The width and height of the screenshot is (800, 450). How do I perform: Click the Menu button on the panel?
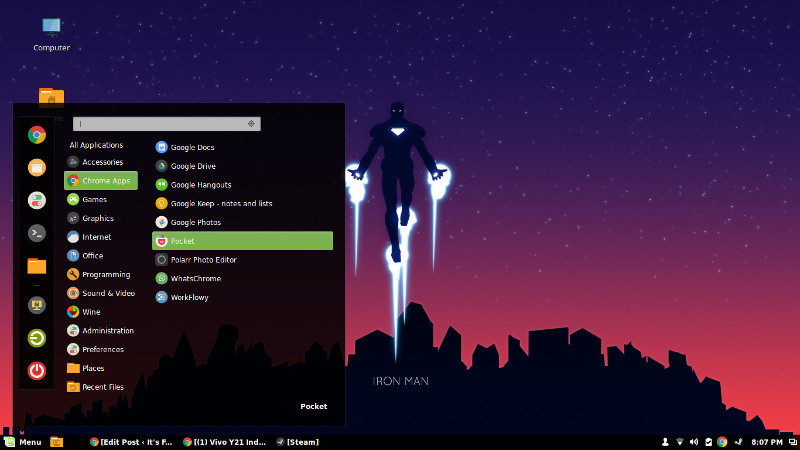23,442
